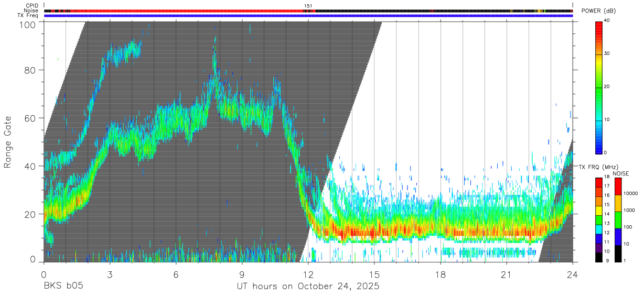Viewport: 644px width, 297px height.
Task: Click the y-axis tick label 80
Action: coord(30,70)
